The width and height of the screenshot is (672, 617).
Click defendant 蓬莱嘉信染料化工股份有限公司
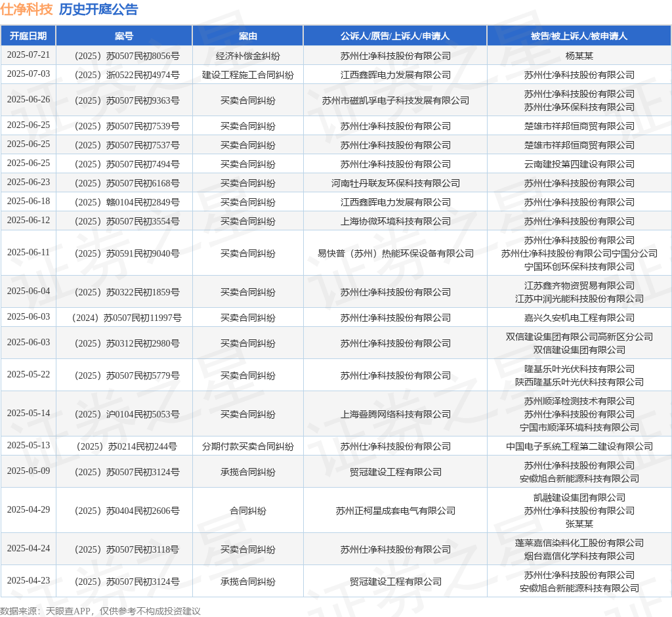point(579,542)
